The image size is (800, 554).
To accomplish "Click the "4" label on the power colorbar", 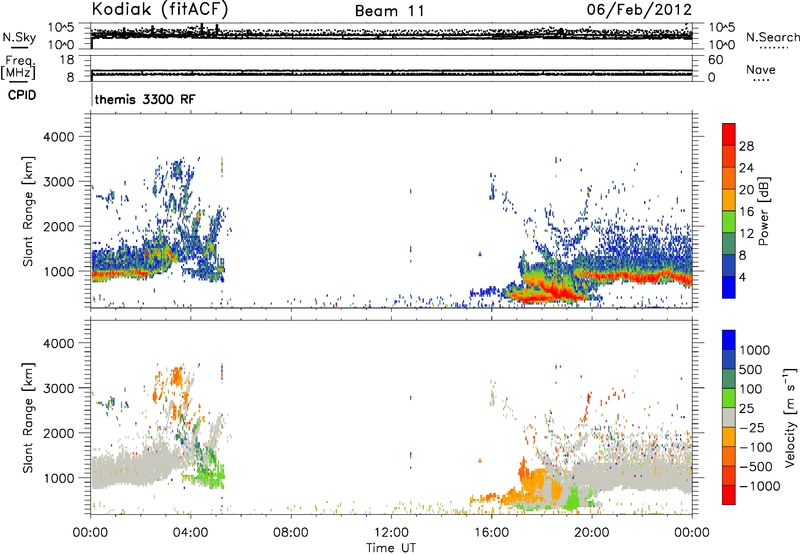I will [x=743, y=277].
